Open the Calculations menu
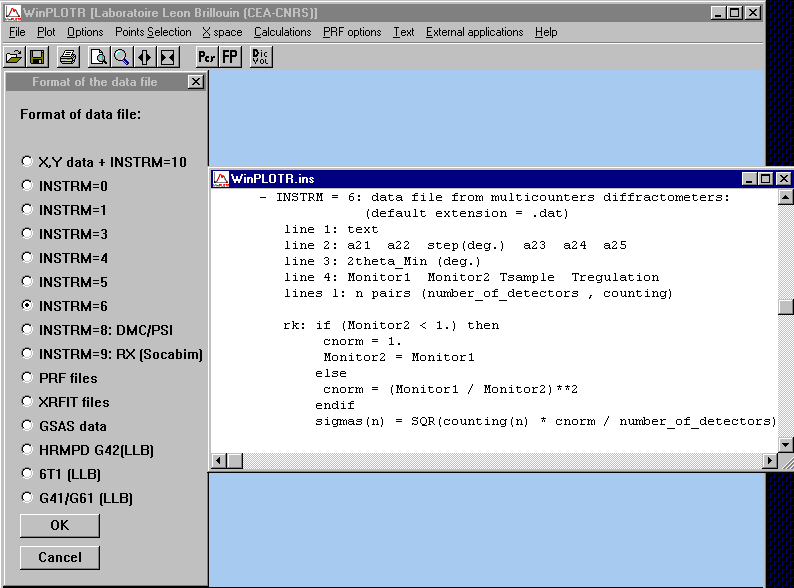 click(283, 32)
